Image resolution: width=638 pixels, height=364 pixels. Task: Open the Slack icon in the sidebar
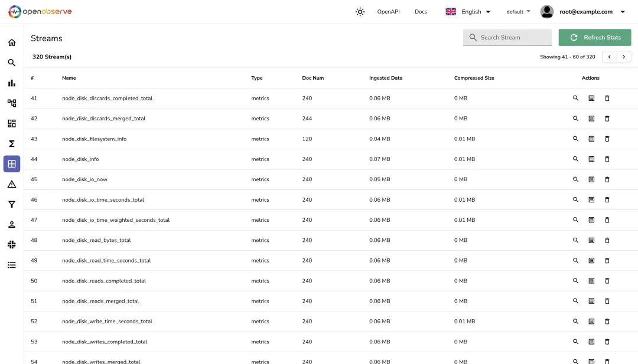11,244
